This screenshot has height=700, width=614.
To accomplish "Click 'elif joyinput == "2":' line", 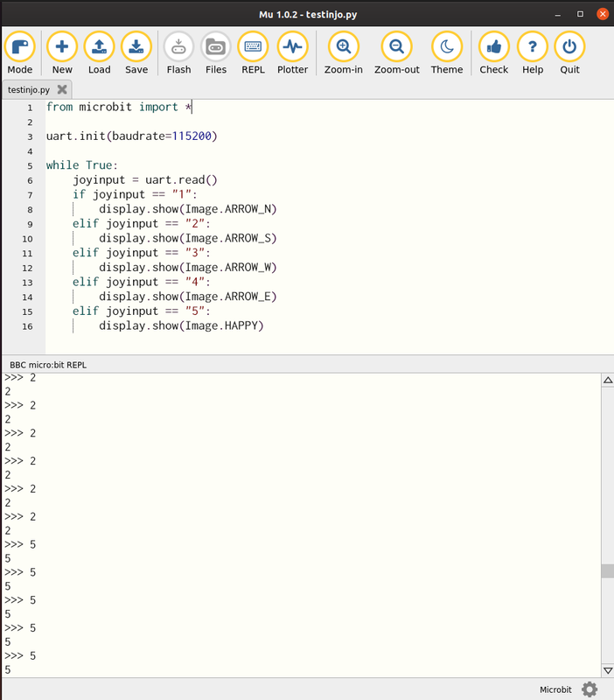I will (142, 224).
